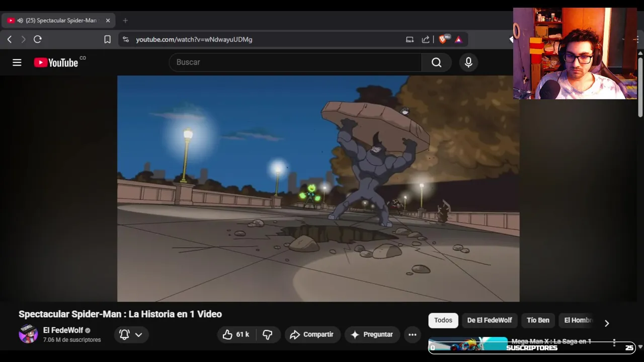644x362 pixels.
Task: Click the video player to pause
Action: 318,189
